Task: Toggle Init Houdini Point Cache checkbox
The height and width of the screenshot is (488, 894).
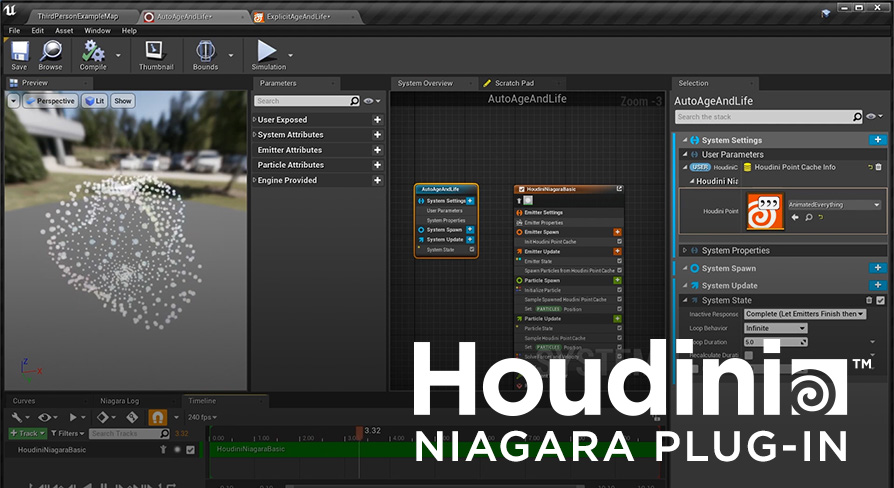Action: click(x=619, y=242)
